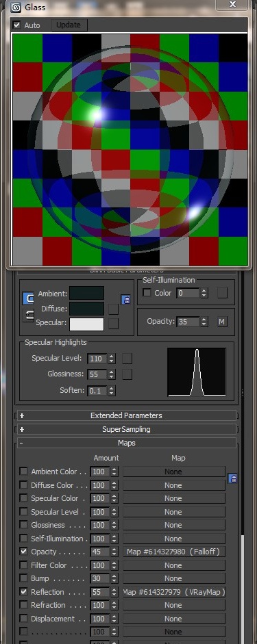Viewport: 257px width, 644px height.
Task: Click the Opacity map M button
Action: 222,322
